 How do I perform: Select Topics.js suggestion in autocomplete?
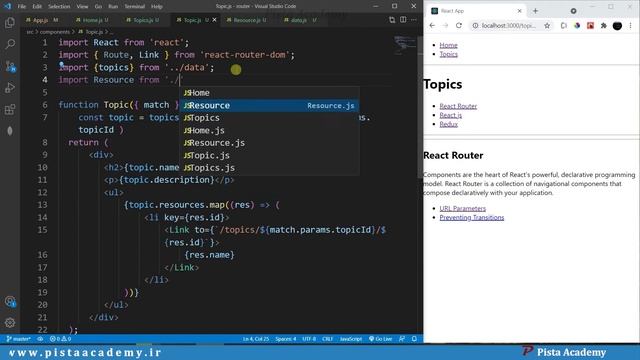pyautogui.click(x=269, y=168)
